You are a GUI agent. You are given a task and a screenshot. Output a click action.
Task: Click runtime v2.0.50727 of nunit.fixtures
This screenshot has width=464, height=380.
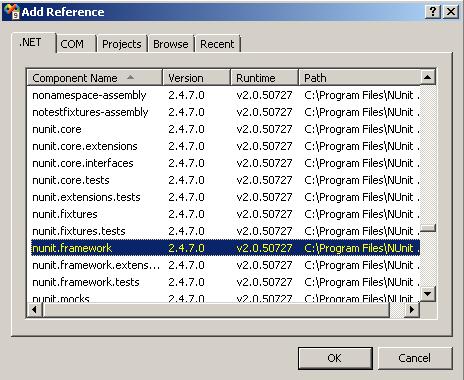pyautogui.click(x=264, y=214)
